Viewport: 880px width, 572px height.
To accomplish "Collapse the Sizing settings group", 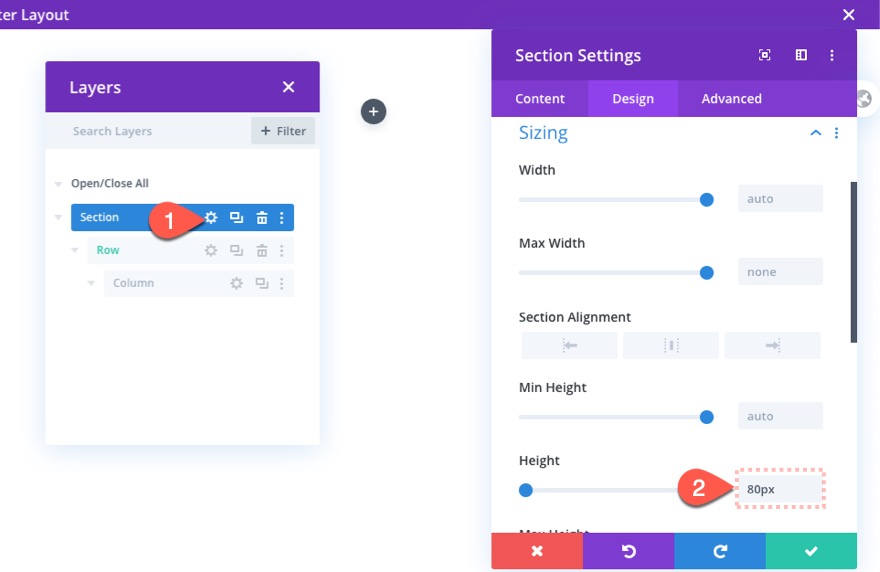I will point(815,133).
